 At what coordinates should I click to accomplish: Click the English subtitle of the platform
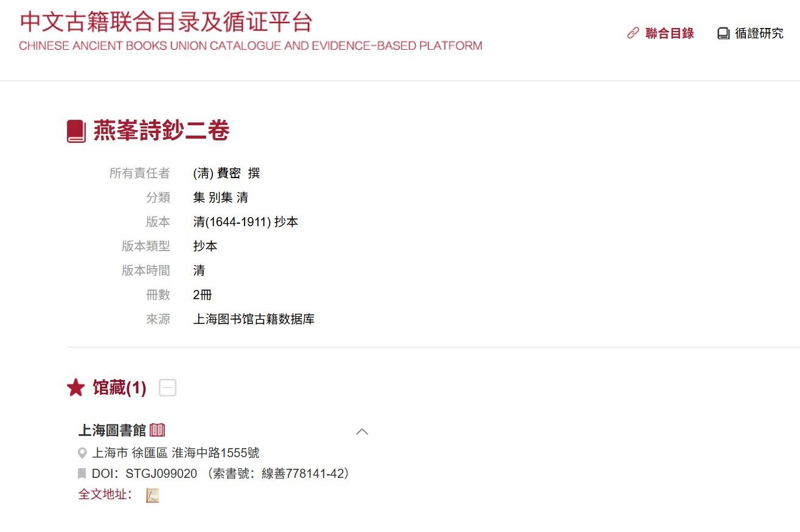(250, 46)
